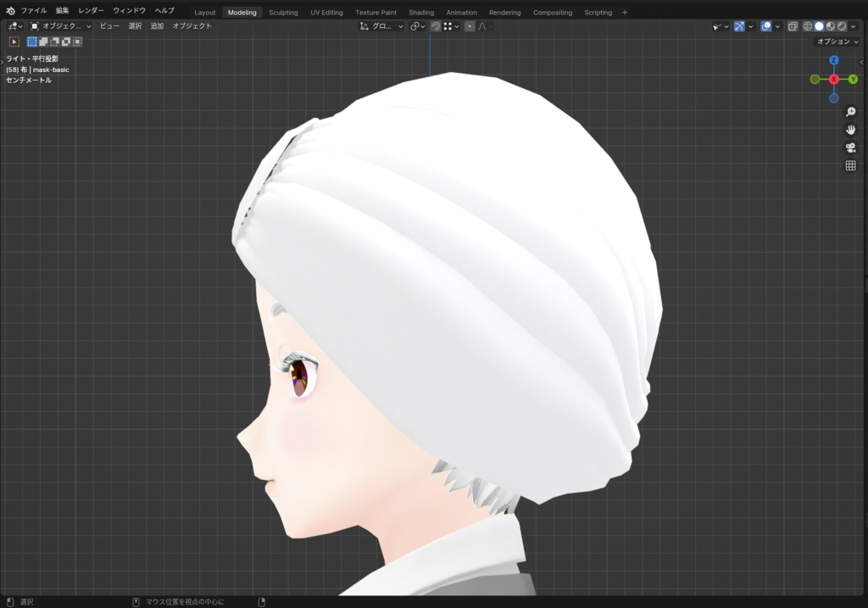The width and height of the screenshot is (868, 608).
Task: Select the tweak select tool icon
Action: click(x=14, y=42)
